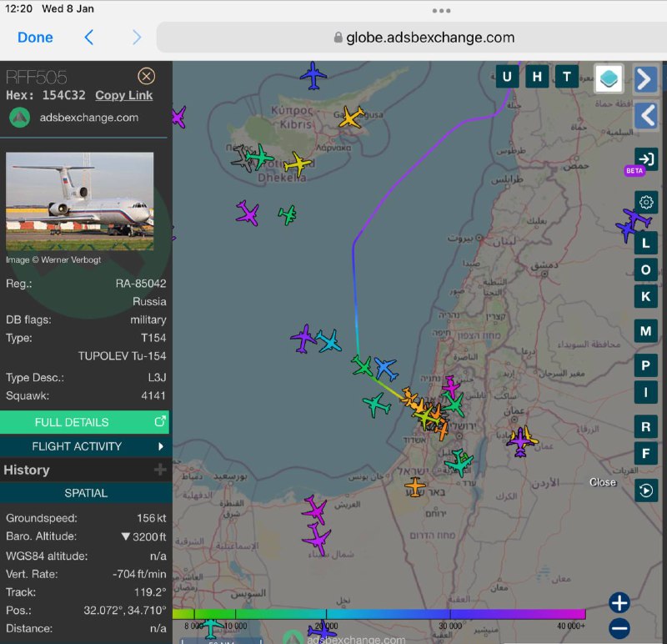
Task: Click the Groundspeed value 156 kt
Action: [152, 518]
